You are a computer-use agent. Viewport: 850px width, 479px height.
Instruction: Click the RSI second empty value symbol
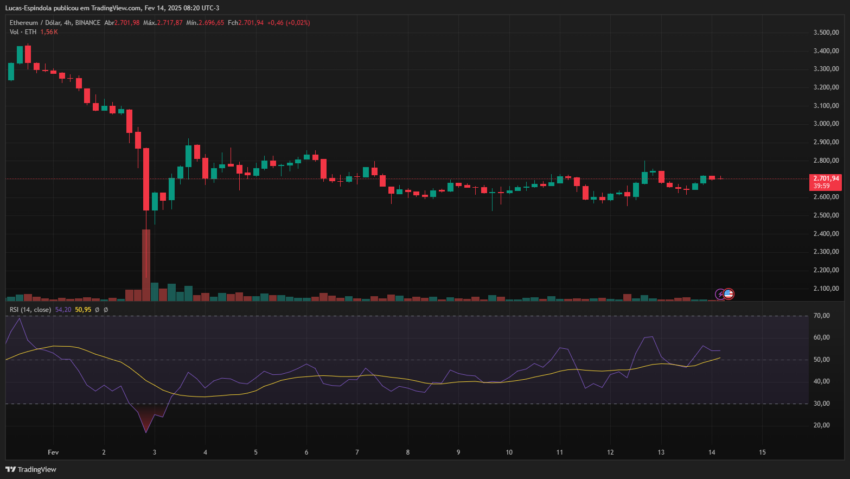click(x=106, y=310)
